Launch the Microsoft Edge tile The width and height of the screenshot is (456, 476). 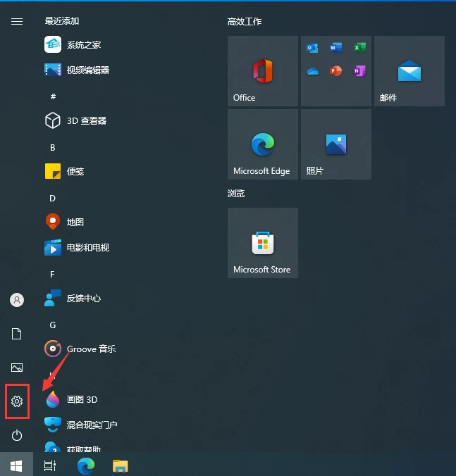pos(263,144)
